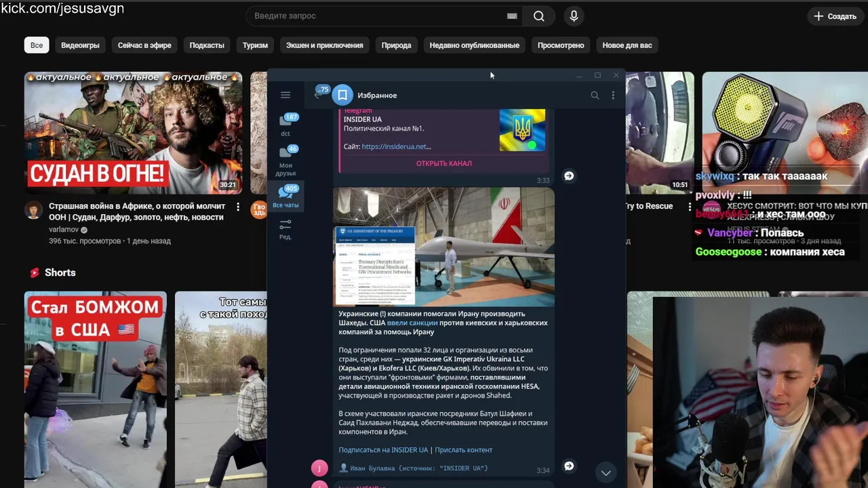Open the Стал БОМЖОМ в США short
The height and width of the screenshot is (488, 868).
pyautogui.click(x=96, y=389)
